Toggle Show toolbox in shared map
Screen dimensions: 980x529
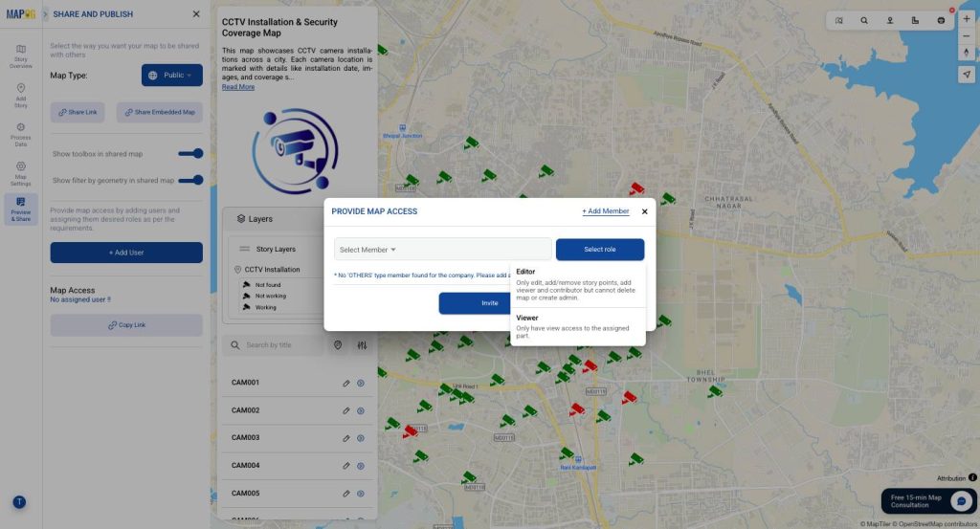click(190, 153)
